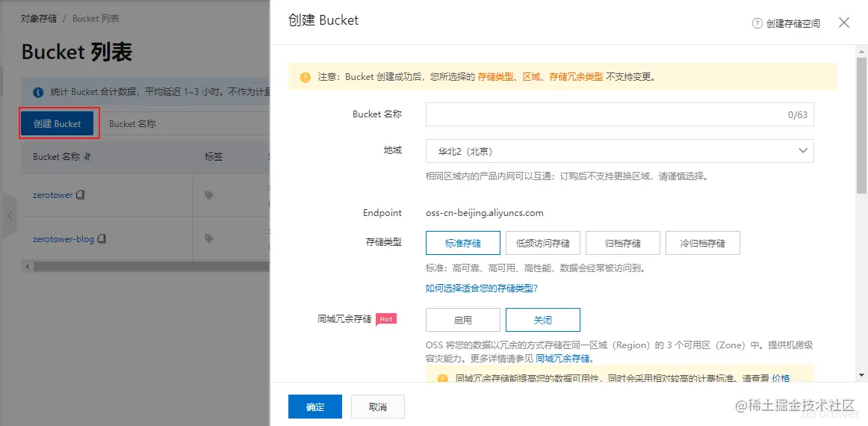The width and height of the screenshot is (868, 426).
Task: Click the Hot badge near 同城冗余存储
Action: point(386,319)
